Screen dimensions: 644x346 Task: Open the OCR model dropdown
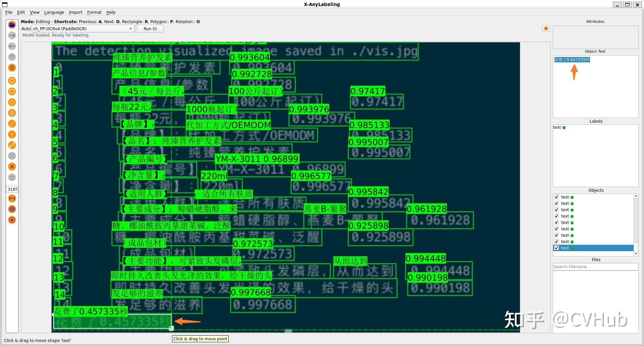tap(131, 28)
